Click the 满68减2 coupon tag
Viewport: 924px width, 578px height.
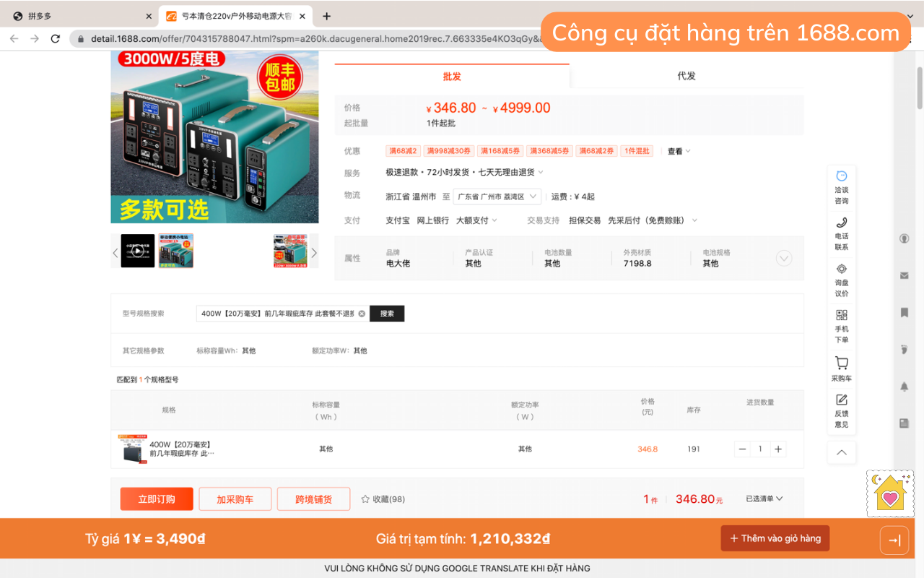click(403, 150)
